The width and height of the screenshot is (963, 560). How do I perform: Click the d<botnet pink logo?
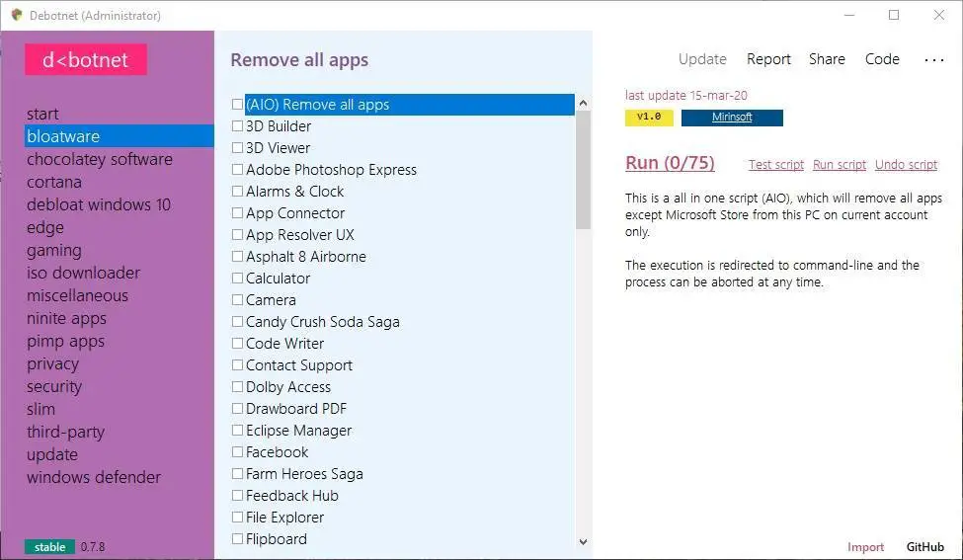click(86, 59)
